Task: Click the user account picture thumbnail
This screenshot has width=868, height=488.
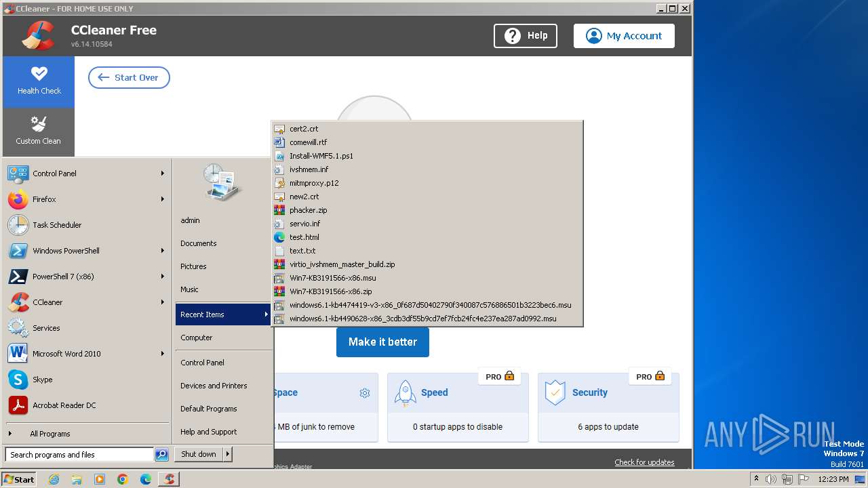Action: [222, 183]
